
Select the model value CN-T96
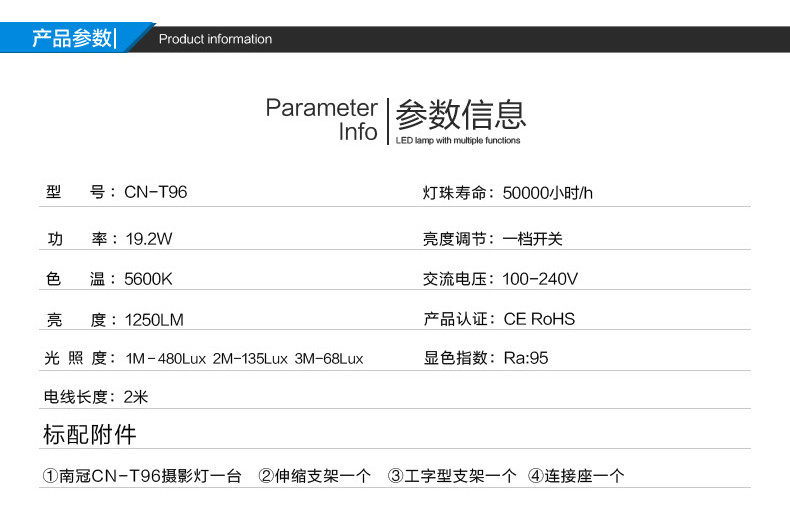point(156,192)
